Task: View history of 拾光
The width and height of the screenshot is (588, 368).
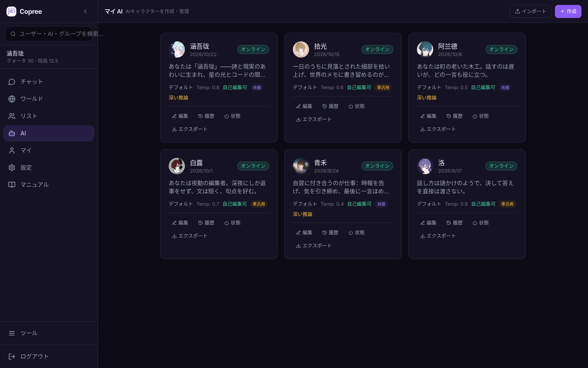Action: pyautogui.click(x=330, y=106)
